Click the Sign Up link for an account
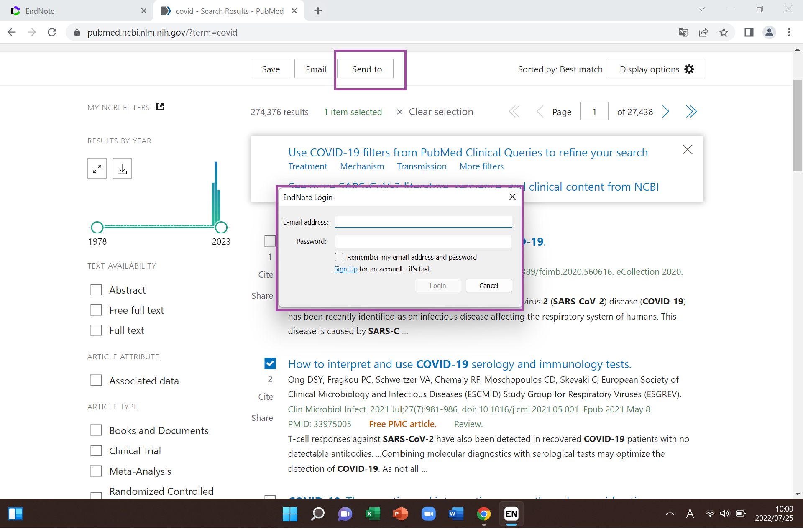The image size is (803, 532). [x=345, y=269]
